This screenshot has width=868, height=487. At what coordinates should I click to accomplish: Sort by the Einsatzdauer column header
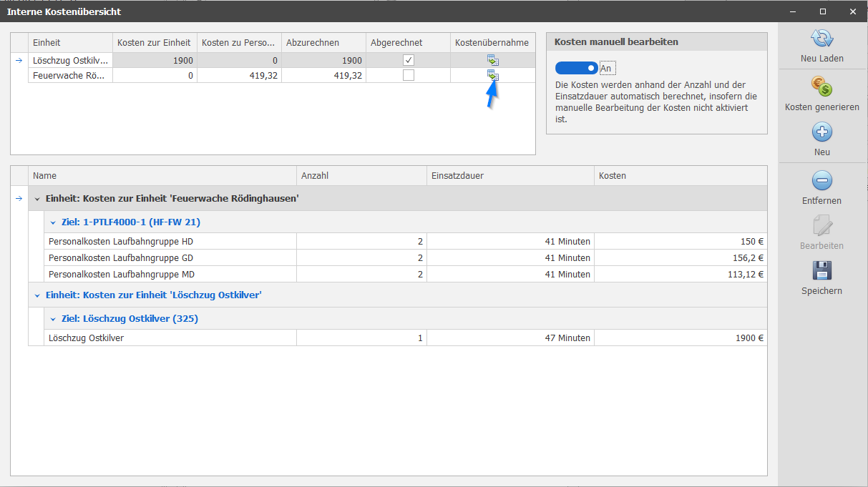pyautogui.click(x=509, y=176)
